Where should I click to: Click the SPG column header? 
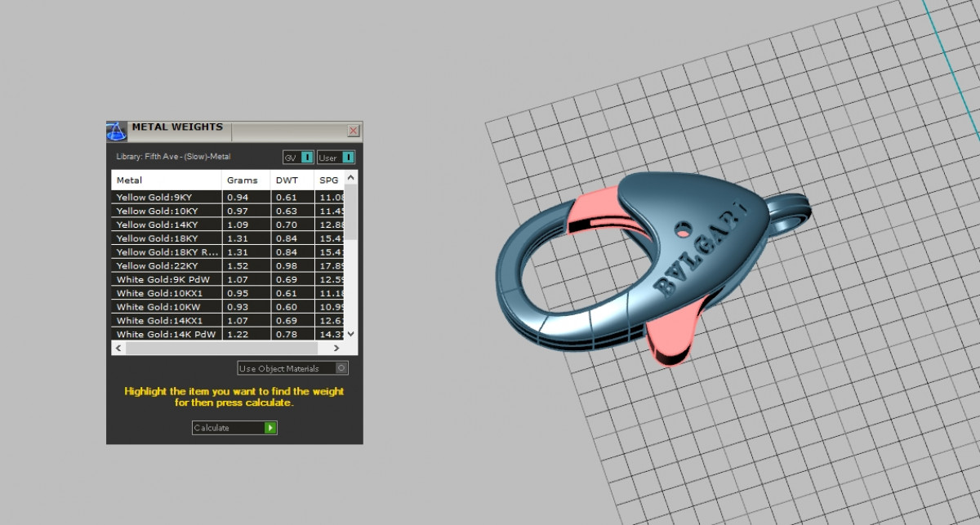coord(329,180)
